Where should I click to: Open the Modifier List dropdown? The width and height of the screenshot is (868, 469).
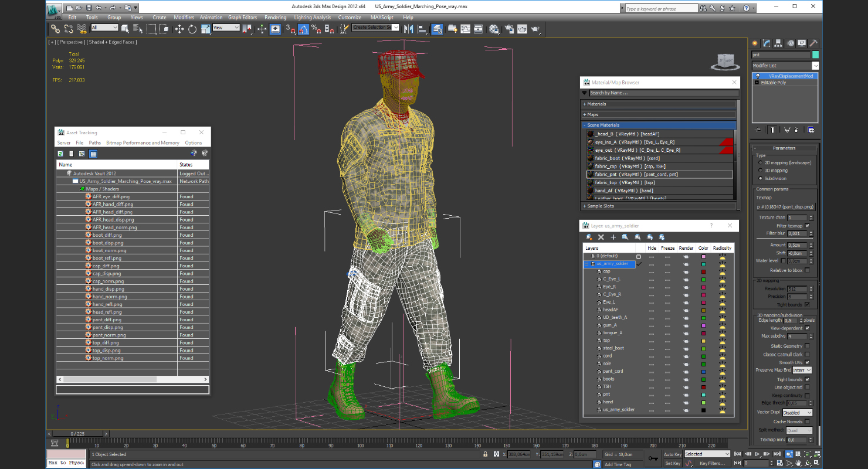point(815,66)
